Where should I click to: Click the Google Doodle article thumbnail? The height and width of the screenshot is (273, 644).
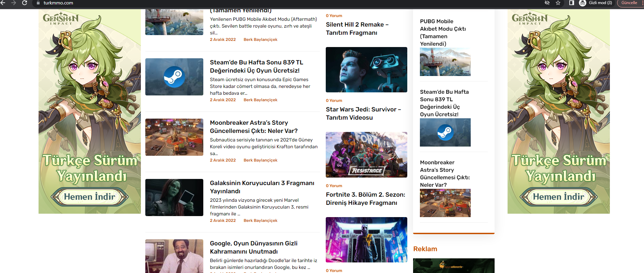[174, 256]
